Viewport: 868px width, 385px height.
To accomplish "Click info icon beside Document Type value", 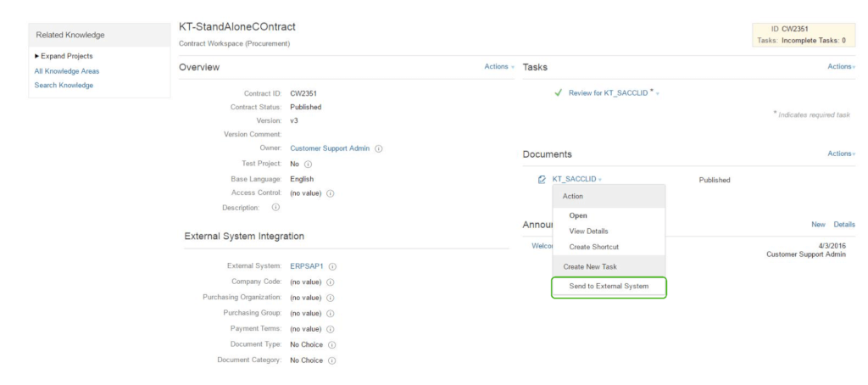I will tap(332, 344).
